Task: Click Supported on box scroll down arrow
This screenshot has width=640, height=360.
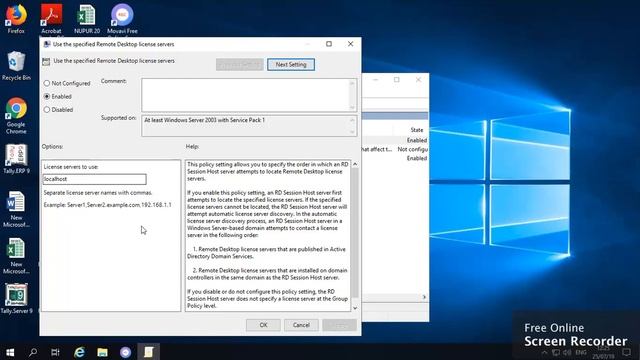Action: (352, 132)
